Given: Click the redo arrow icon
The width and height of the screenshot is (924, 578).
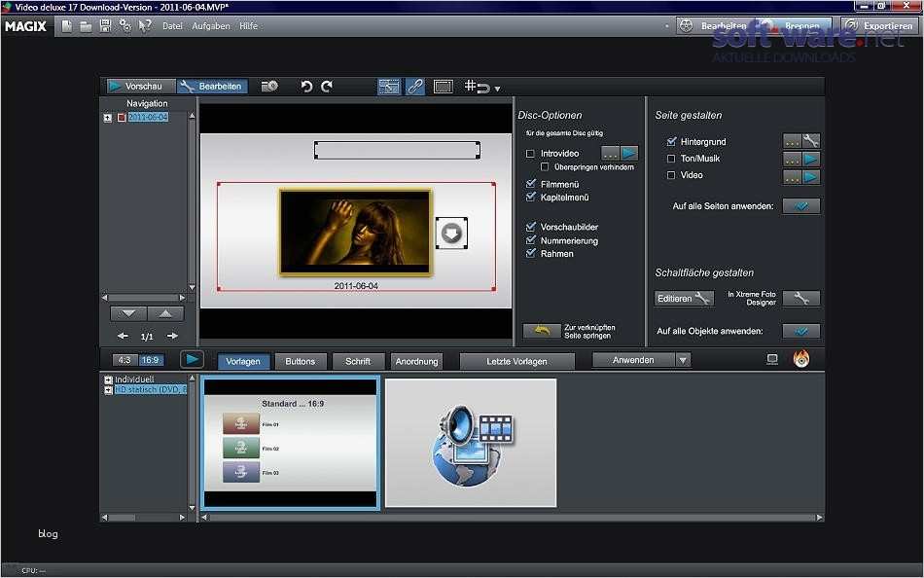Looking at the screenshot, I should click(x=327, y=87).
